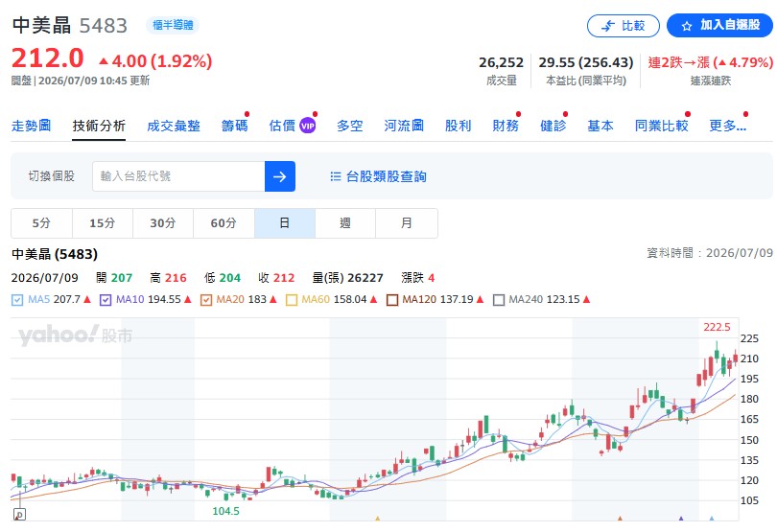The width and height of the screenshot is (777, 532).
Task: Click the compare icon in 比較 button
Action: point(608,26)
